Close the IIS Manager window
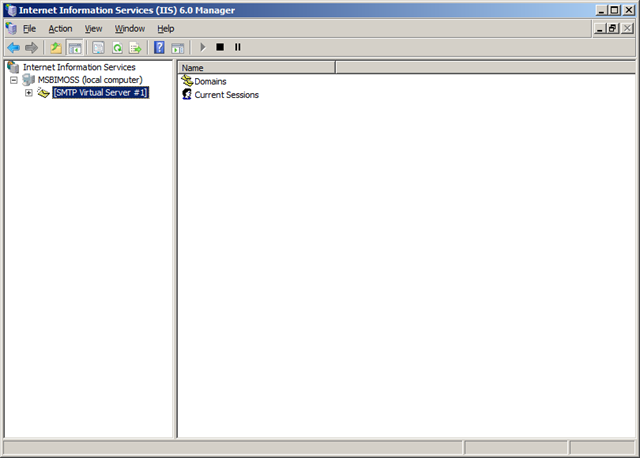 coord(629,10)
